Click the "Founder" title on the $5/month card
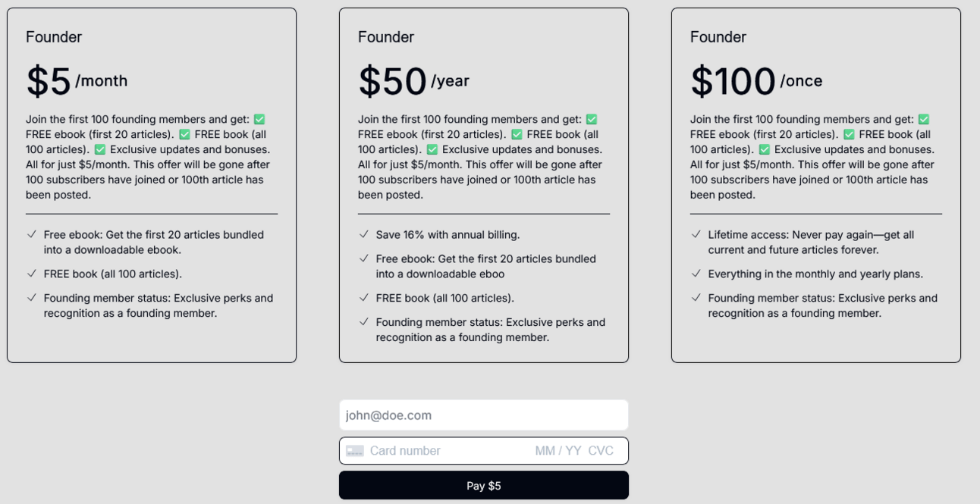Screen dimensions: 980x504 coord(54,37)
